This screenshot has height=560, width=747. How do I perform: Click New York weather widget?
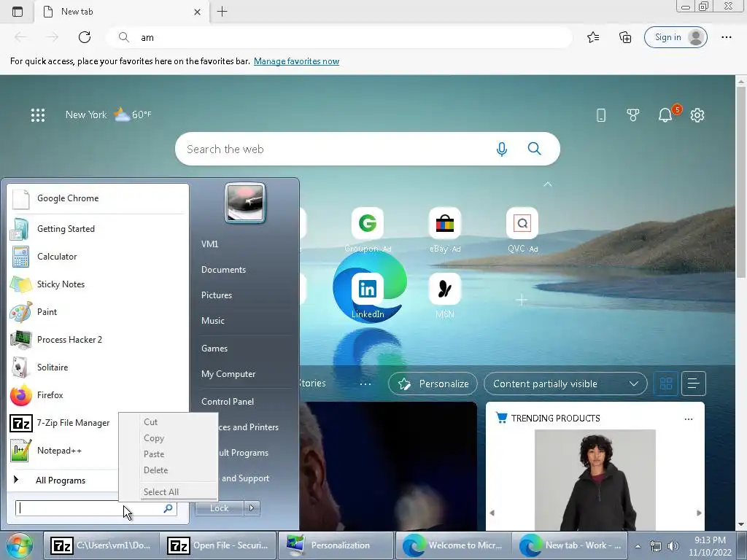pos(109,114)
